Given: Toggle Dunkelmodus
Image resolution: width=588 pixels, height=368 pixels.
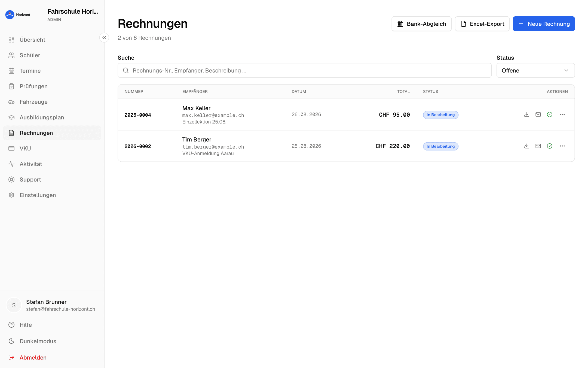Looking at the screenshot, I should [x=52, y=341].
